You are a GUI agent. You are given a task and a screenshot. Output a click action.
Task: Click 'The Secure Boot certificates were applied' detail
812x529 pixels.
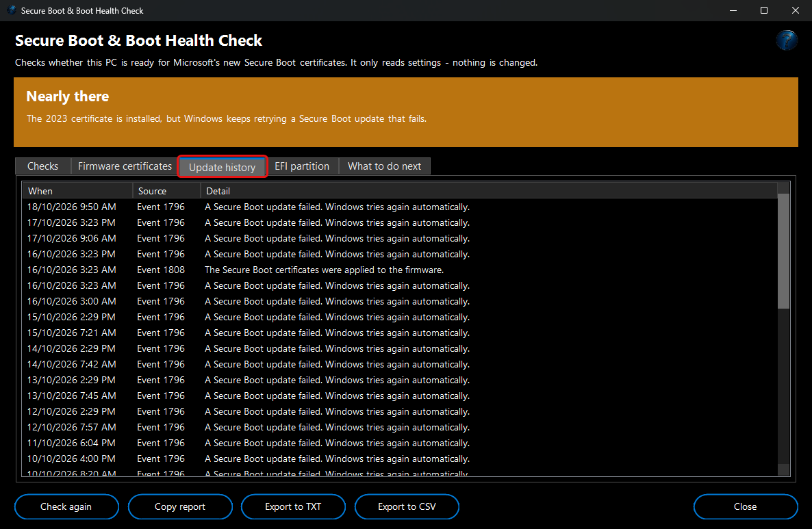point(324,270)
